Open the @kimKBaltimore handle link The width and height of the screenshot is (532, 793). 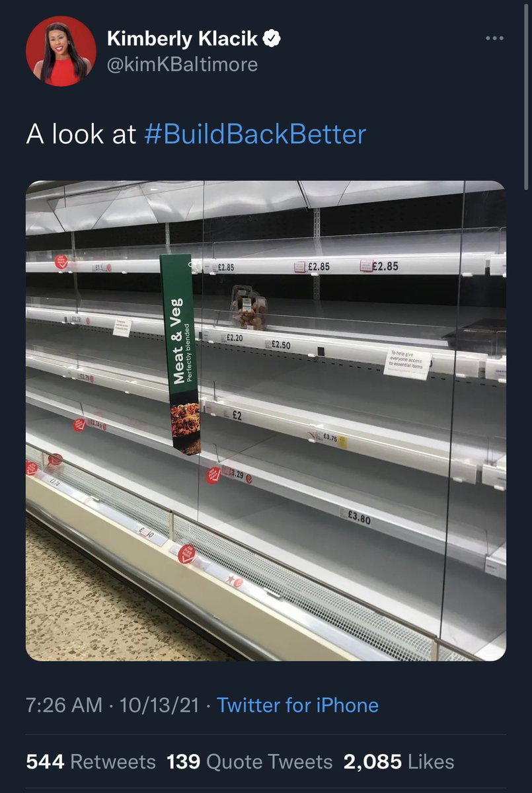point(182,65)
